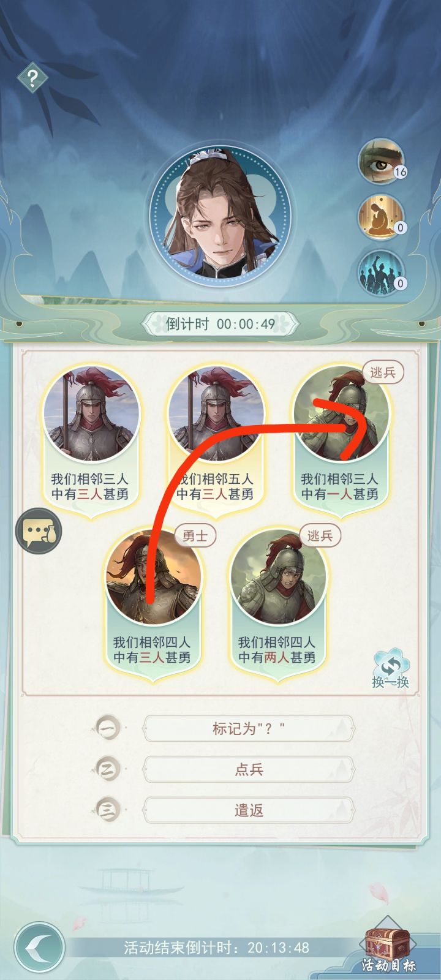Tap the 活动结束倒计时 timer bar
The height and width of the screenshot is (980, 441).
(x=217, y=948)
